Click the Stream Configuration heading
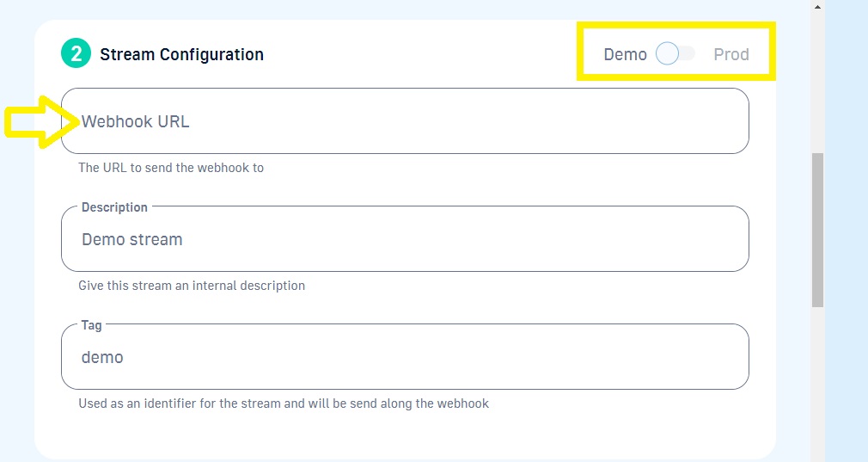This screenshot has width=868, height=462. click(181, 54)
